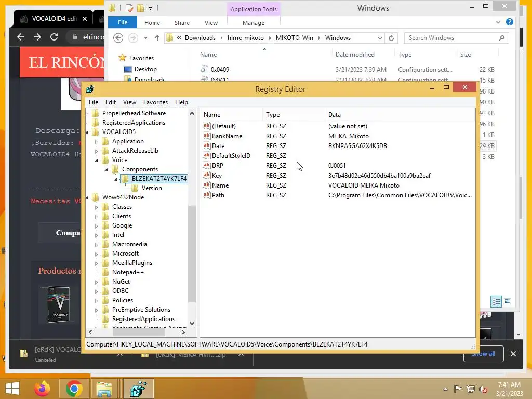Click the Explorer Back arrow button
Viewport: 532px width, 399px height.
click(x=118, y=37)
